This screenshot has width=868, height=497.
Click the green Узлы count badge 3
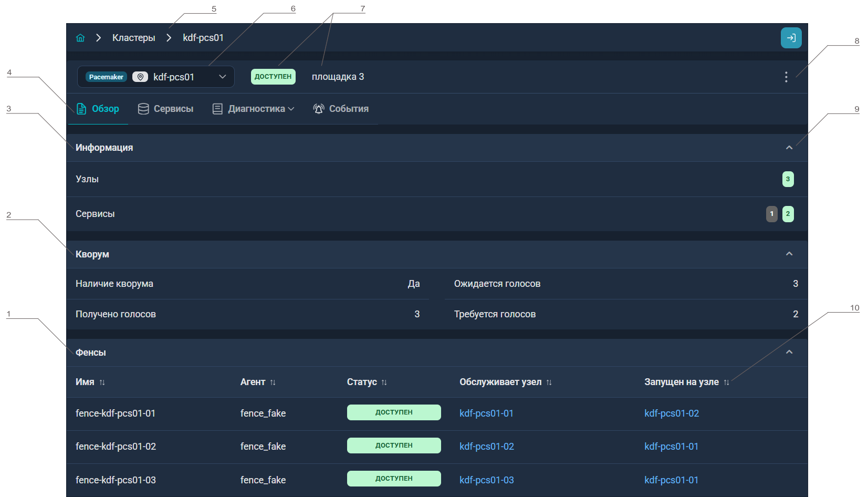point(788,179)
